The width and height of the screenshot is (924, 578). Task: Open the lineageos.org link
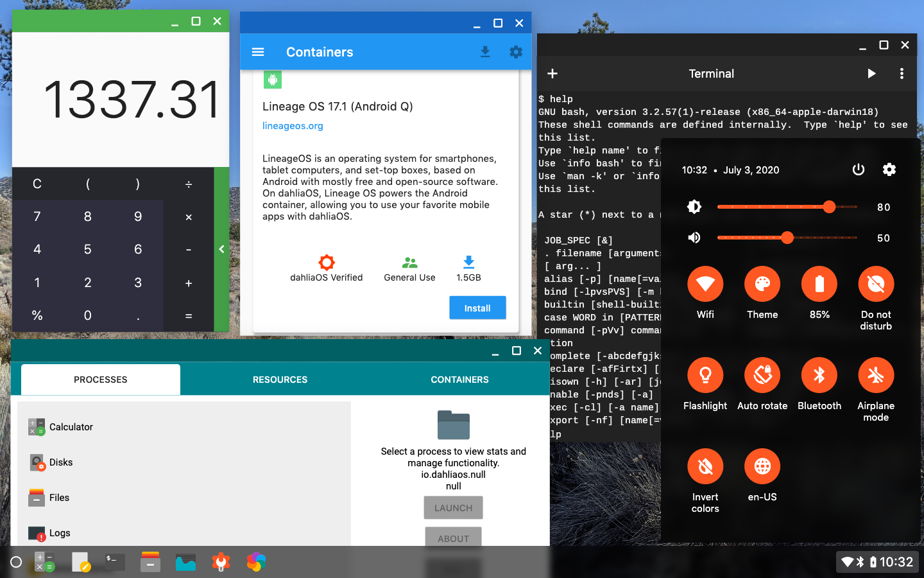click(x=293, y=126)
